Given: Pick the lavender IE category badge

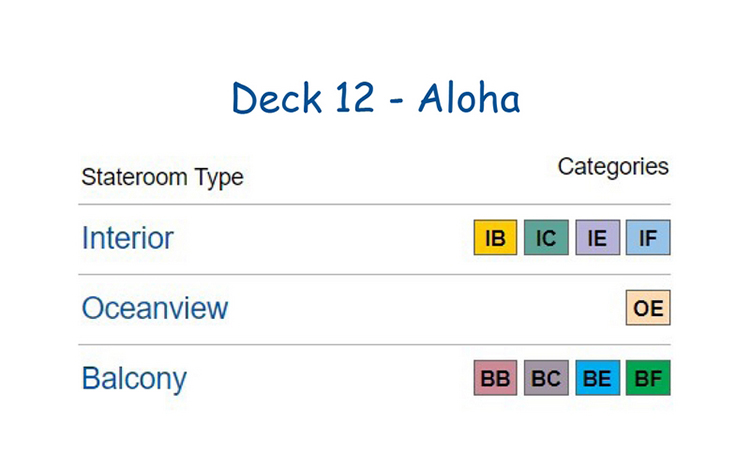Looking at the screenshot, I should (x=597, y=237).
